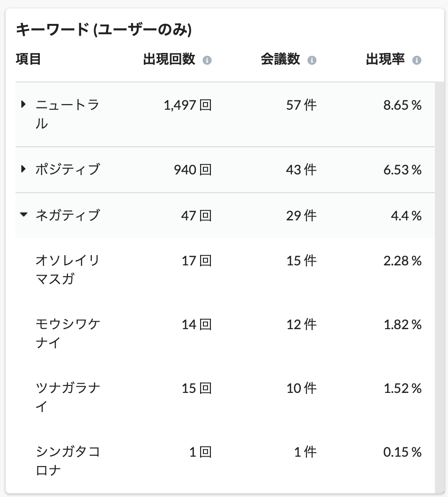Click the モウシワケナイ keyword
The image size is (448, 497).
[68, 333]
